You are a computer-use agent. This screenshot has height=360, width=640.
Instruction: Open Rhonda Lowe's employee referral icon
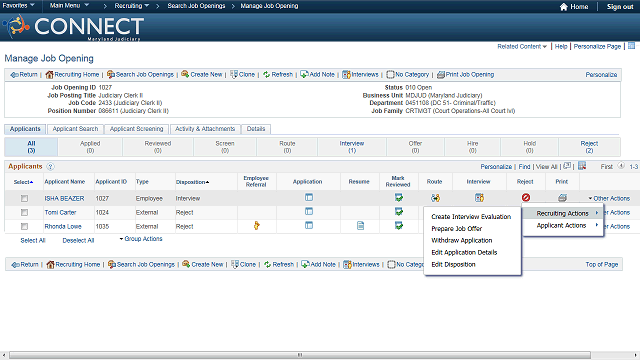[256, 225]
